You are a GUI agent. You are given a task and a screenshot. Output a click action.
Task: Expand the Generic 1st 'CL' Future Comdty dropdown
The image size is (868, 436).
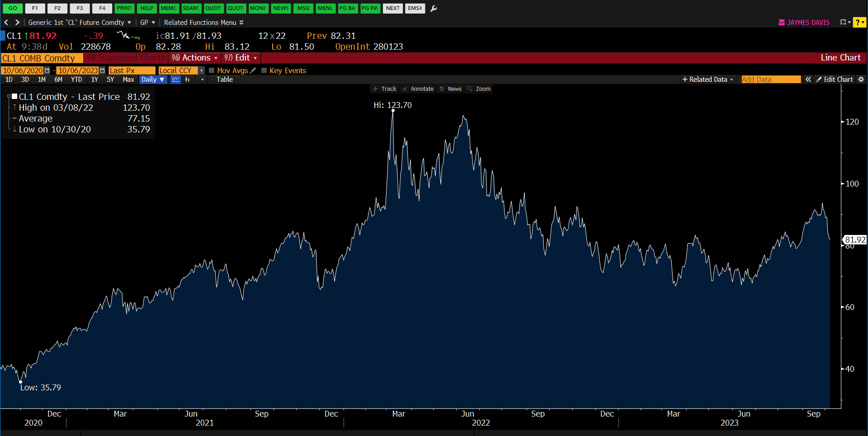coord(80,22)
